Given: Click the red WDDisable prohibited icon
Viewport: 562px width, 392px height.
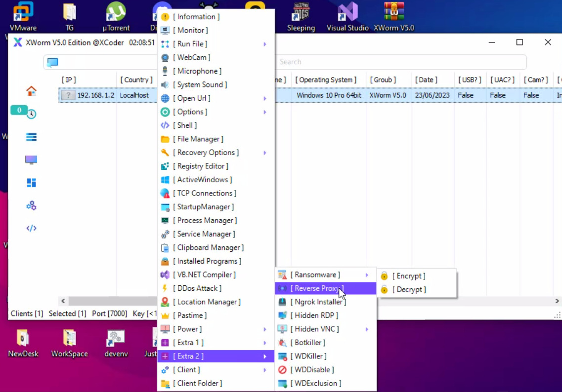Looking at the screenshot, I should (x=282, y=370).
